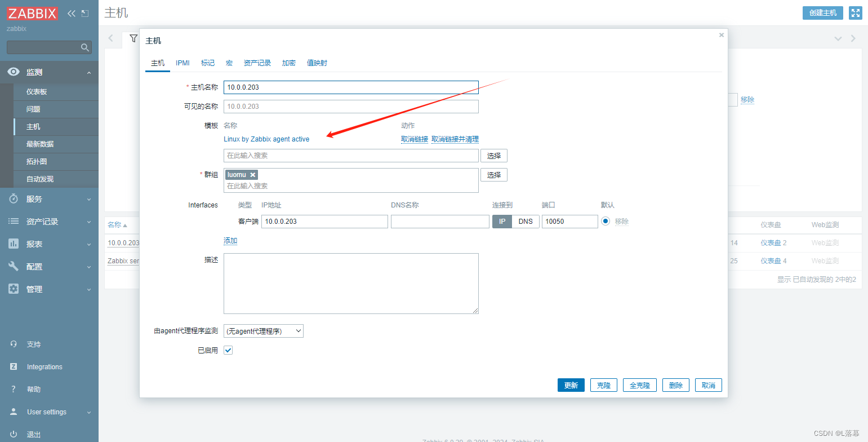Click the left arrow beside filter tab
This screenshot has width=868, height=442.
[x=111, y=38]
